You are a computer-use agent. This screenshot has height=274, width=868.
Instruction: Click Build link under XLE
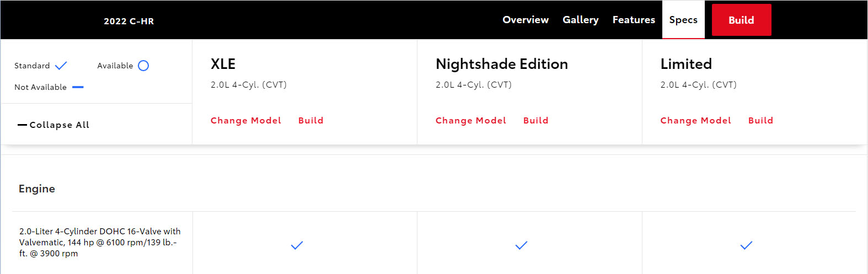[311, 121]
